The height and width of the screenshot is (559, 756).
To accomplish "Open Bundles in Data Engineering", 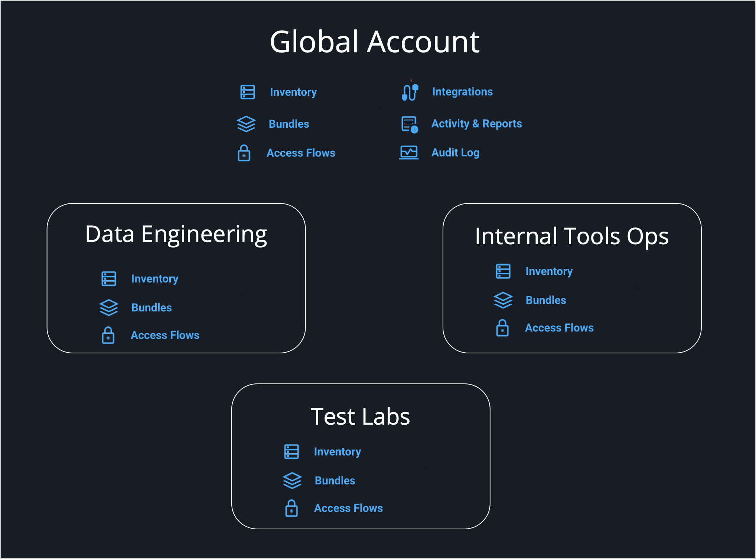I will [151, 308].
